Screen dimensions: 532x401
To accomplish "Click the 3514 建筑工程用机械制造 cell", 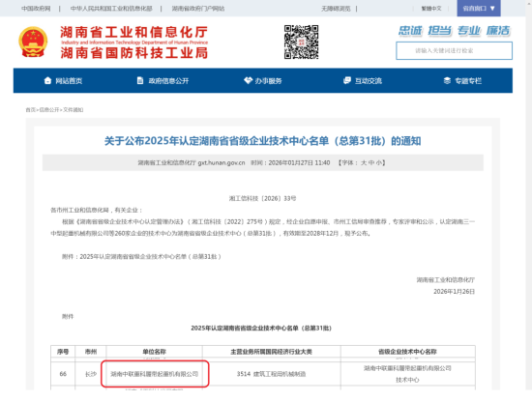I will [x=272, y=374].
